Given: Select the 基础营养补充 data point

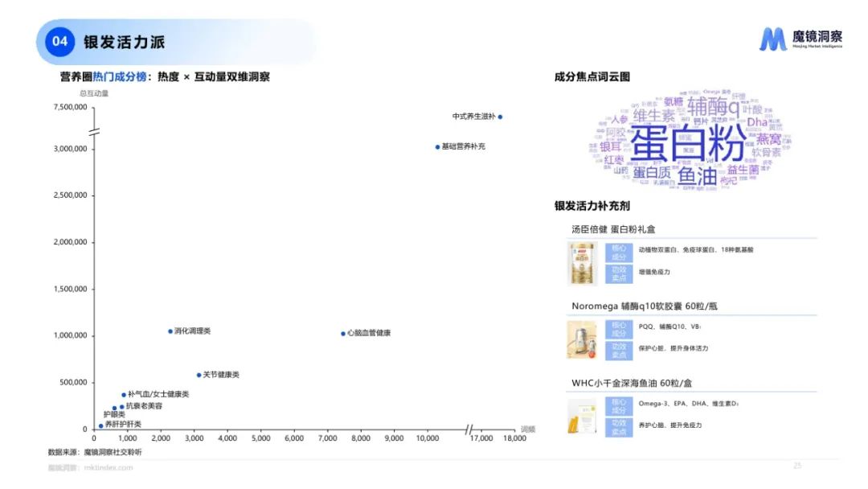Looking at the screenshot, I should coord(437,146).
